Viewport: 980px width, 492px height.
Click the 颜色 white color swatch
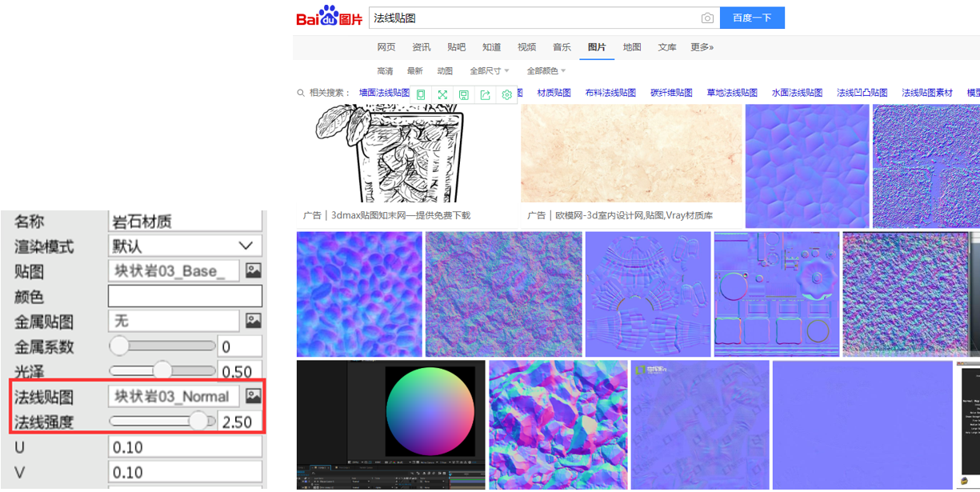pos(185,296)
